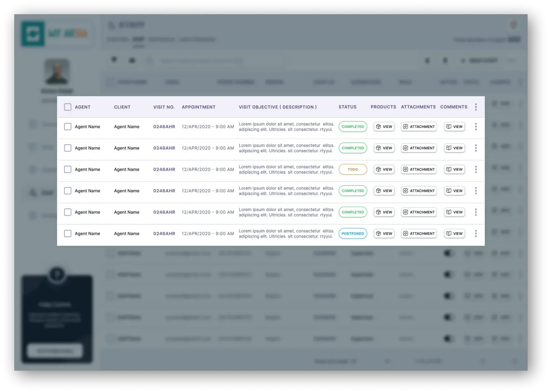Click the agent column name in the POSTPONED row

click(x=87, y=234)
